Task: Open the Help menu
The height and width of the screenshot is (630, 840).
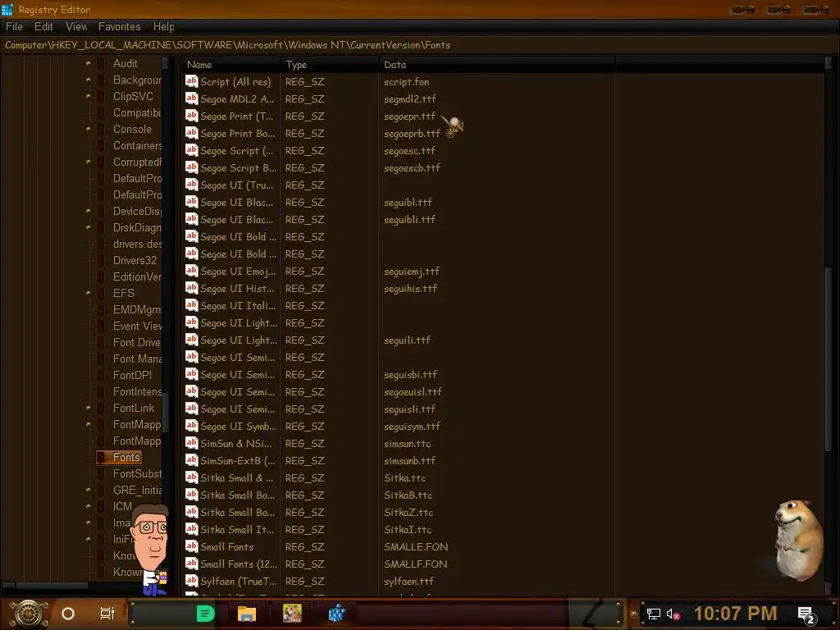Action: [x=163, y=27]
